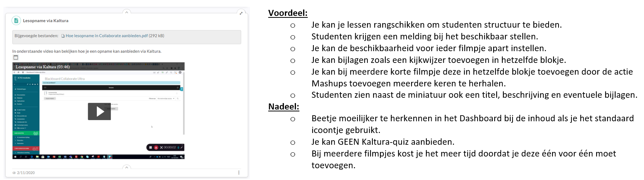The width and height of the screenshot is (644, 180).
Task: Click the pencil annotation icon in the recorder bar
Action: 182,147
